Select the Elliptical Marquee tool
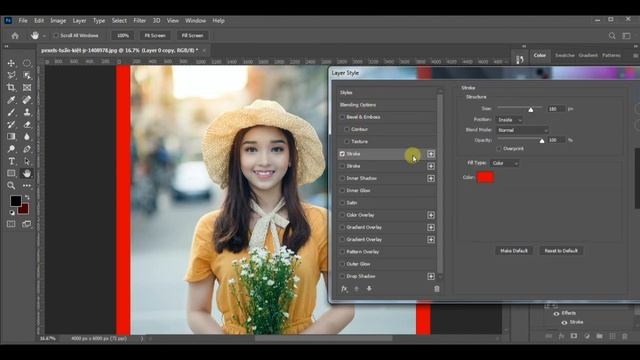This screenshot has width=640, height=360. pyautogui.click(x=27, y=63)
